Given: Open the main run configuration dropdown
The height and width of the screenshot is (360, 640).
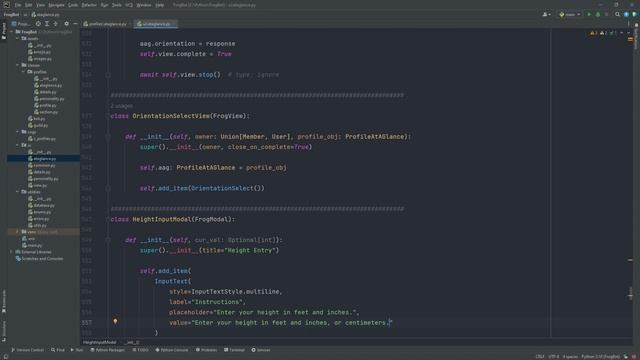Looking at the screenshot, I should (570, 14).
